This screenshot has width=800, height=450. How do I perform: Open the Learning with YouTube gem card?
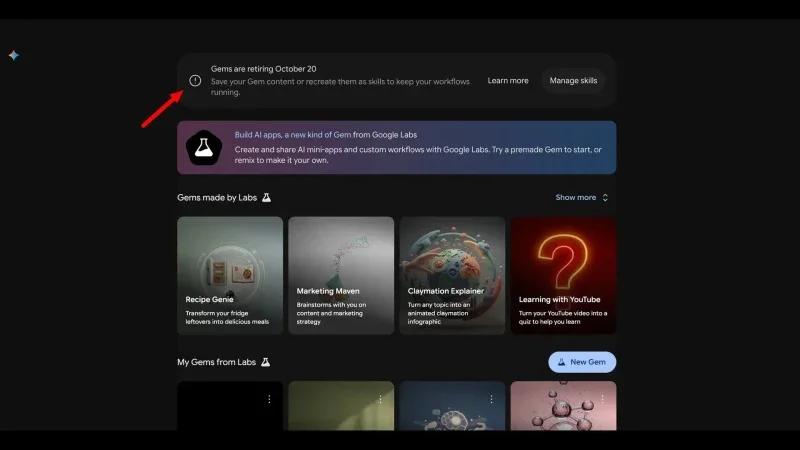tap(563, 276)
